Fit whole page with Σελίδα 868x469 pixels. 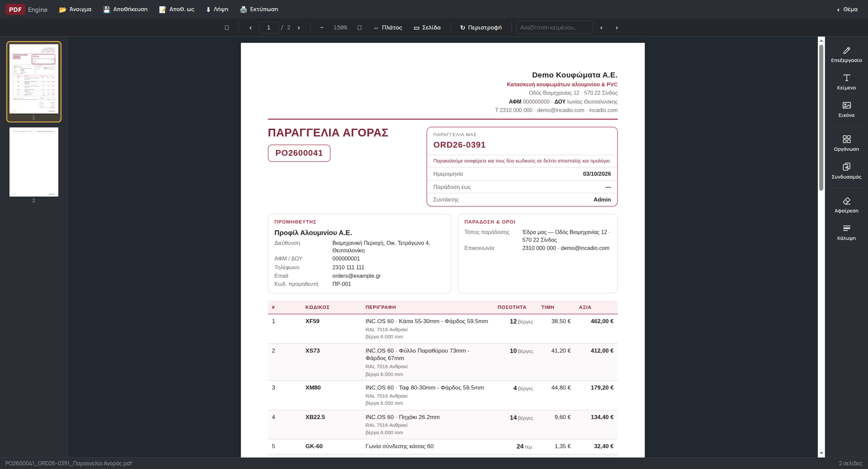pyautogui.click(x=427, y=27)
